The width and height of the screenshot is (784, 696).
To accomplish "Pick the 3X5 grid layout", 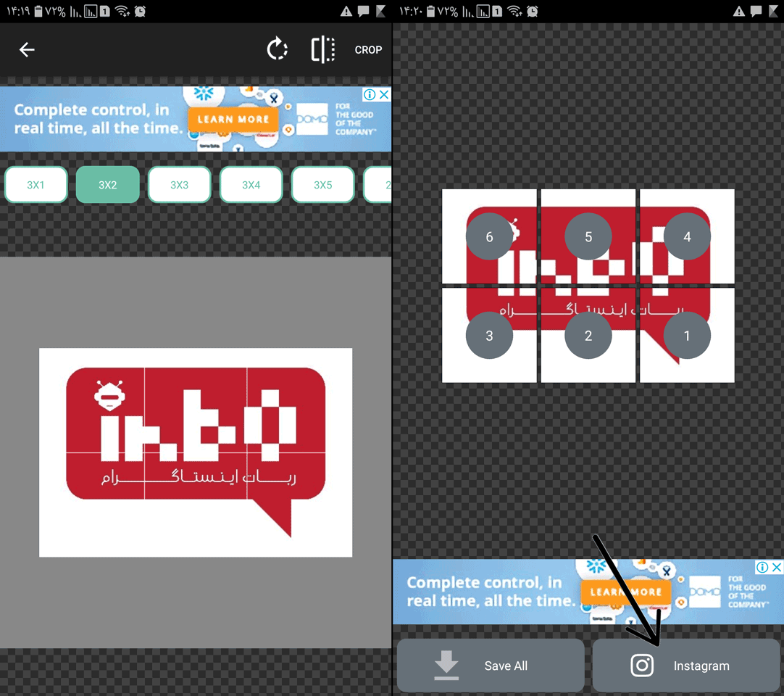I will 323,185.
